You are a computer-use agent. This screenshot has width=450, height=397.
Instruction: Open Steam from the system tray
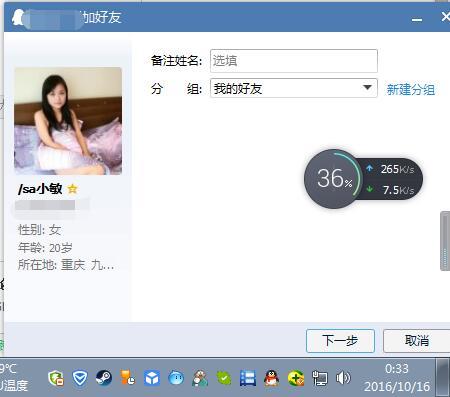[104, 378]
